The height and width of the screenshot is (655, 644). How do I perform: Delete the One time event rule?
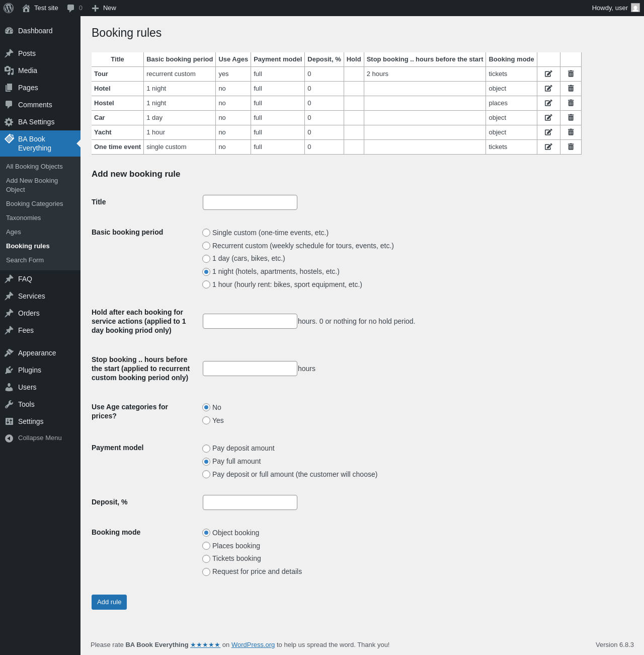[x=571, y=147]
